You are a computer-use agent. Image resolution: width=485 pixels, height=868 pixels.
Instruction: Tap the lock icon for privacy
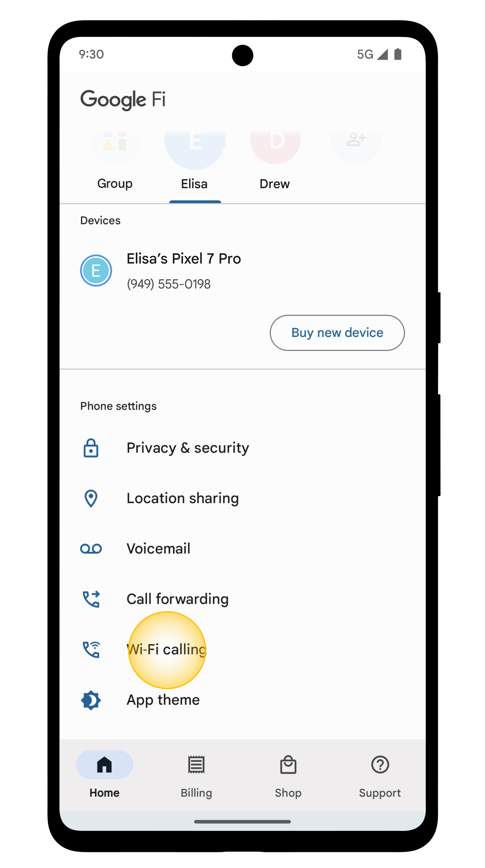pyautogui.click(x=91, y=448)
